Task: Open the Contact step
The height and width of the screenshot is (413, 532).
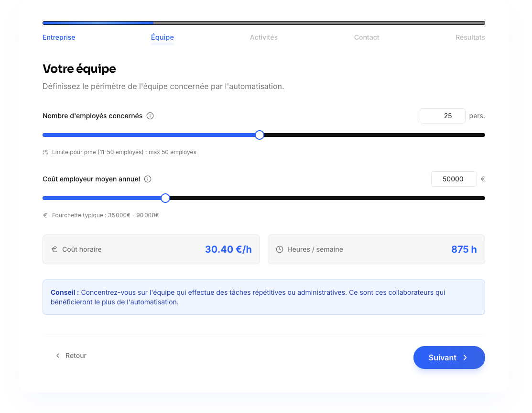Action: pos(367,37)
